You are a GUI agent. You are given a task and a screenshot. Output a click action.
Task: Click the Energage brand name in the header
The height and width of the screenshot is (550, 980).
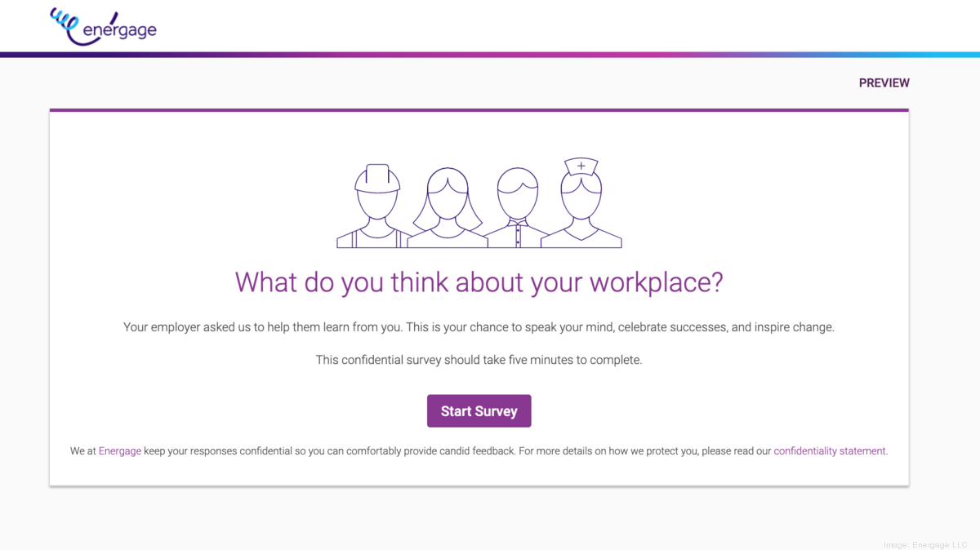pos(118,29)
